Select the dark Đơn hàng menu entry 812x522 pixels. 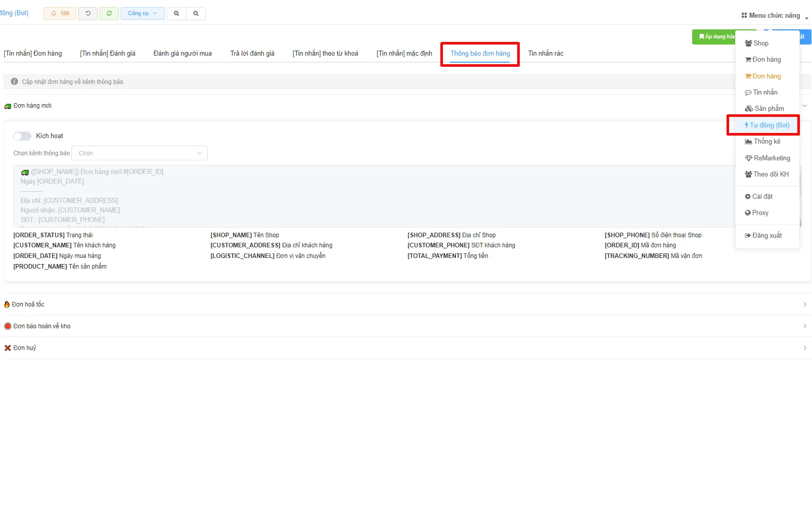(763, 60)
